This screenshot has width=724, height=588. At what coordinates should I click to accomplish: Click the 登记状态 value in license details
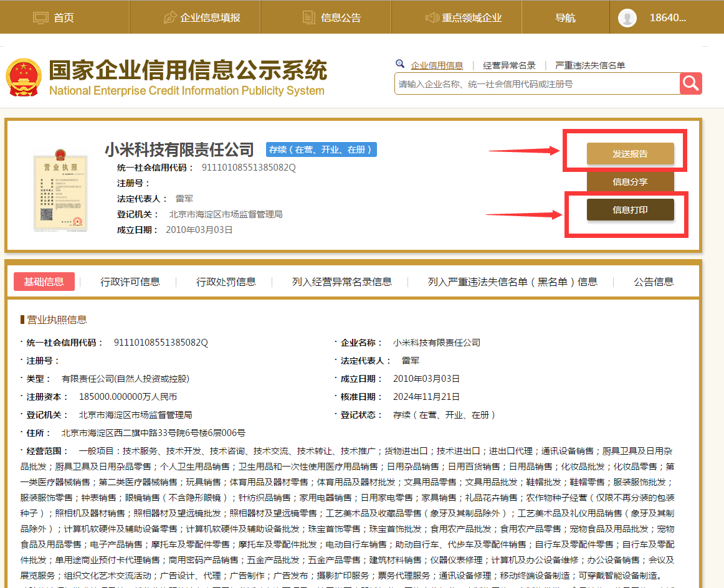point(444,414)
